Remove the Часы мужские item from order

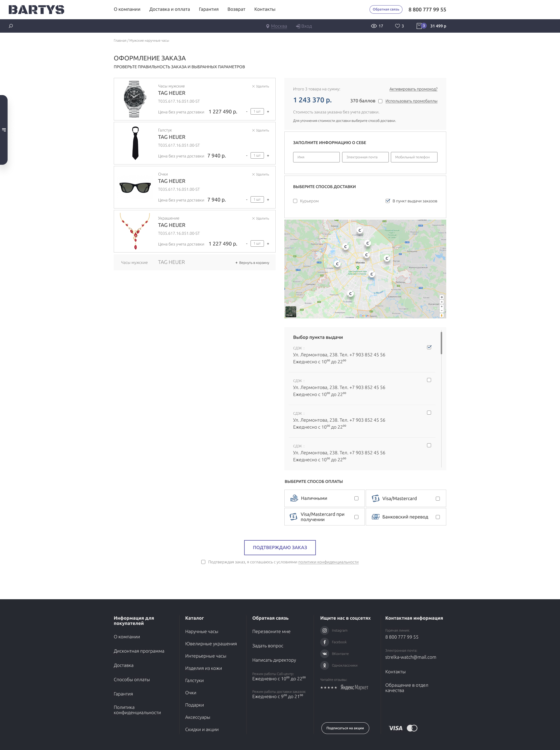coord(260,86)
